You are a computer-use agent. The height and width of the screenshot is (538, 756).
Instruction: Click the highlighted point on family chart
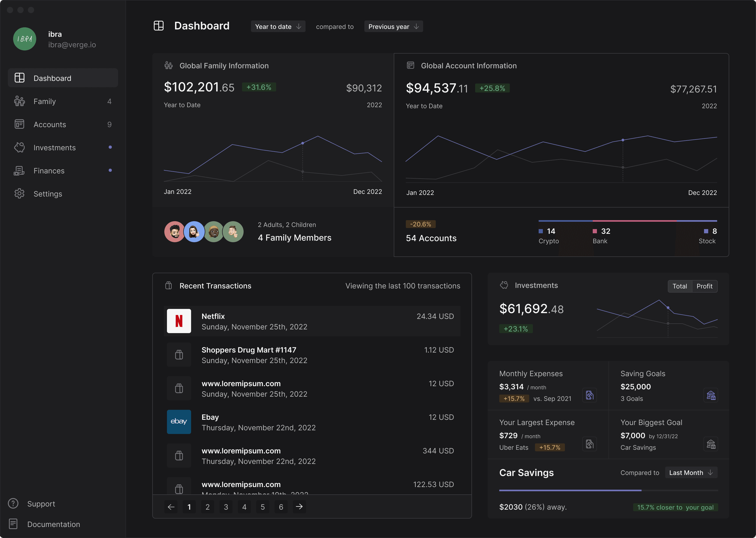tap(303, 143)
